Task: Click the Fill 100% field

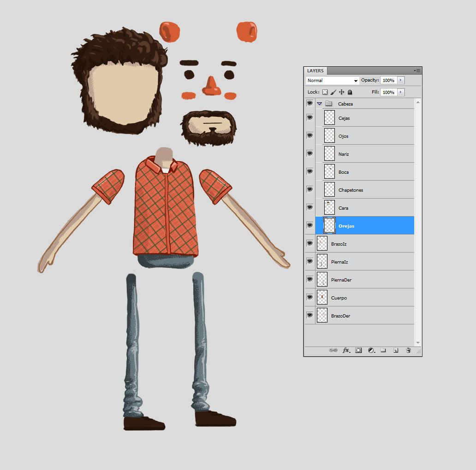Action: [x=388, y=92]
